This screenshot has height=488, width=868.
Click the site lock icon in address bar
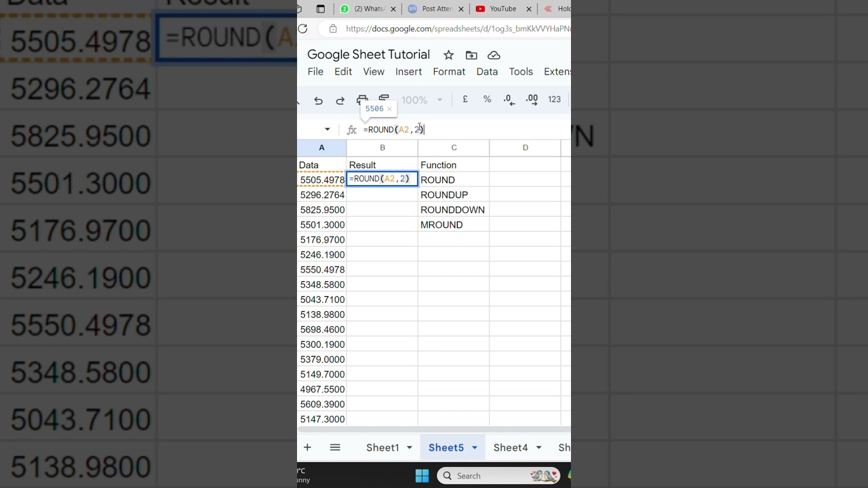(x=332, y=28)
